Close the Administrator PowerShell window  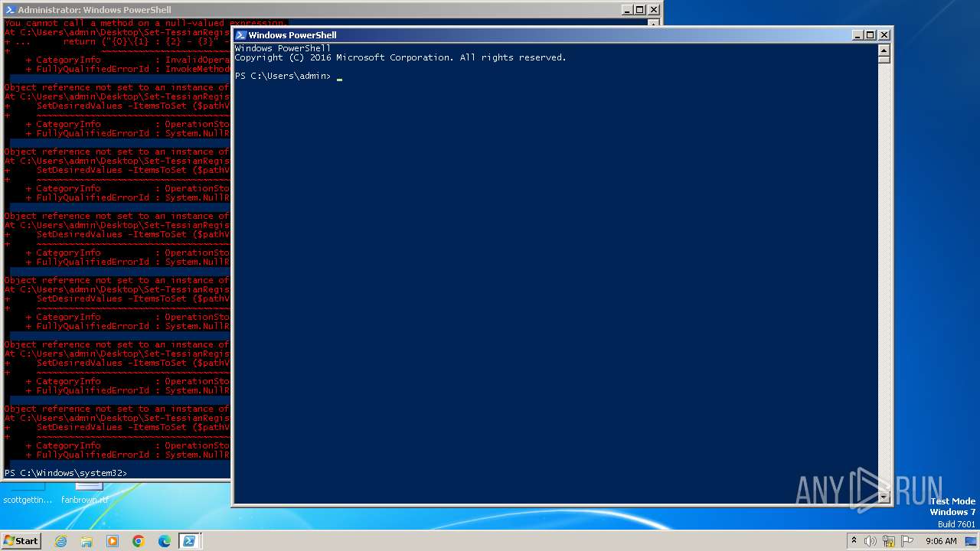pyautogui.click(x=653, y=10)
